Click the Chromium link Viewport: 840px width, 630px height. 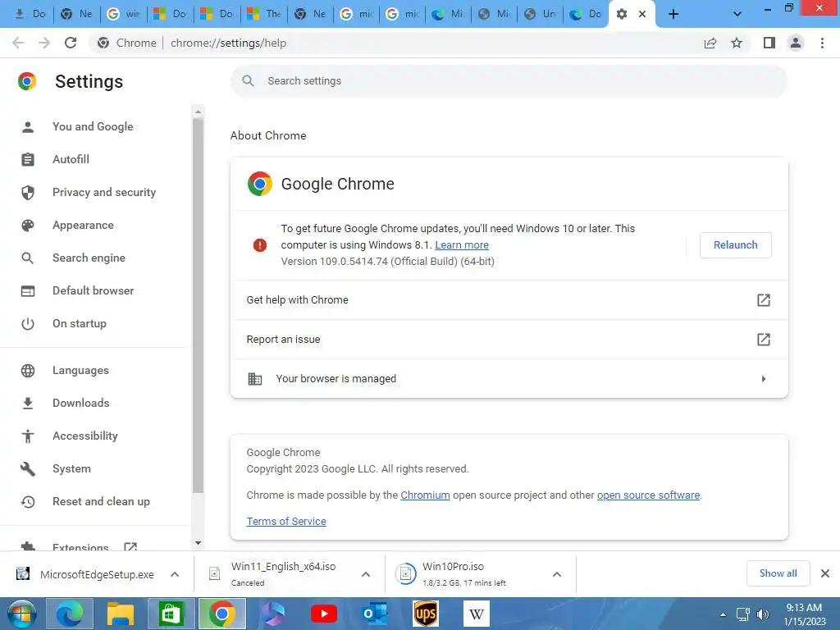pos(426,495)
